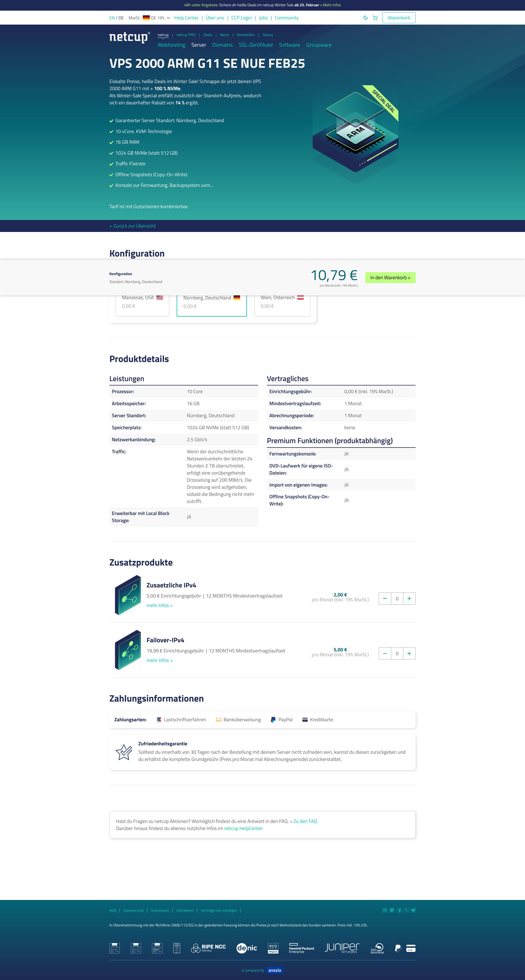Viewport: 525px width, 980px height.
Task: Open the Impressum footer link
Action: (160, 910)
